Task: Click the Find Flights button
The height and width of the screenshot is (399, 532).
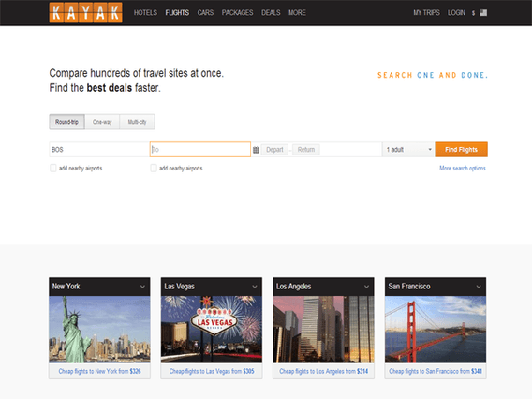Action: (x=461, y=150)
